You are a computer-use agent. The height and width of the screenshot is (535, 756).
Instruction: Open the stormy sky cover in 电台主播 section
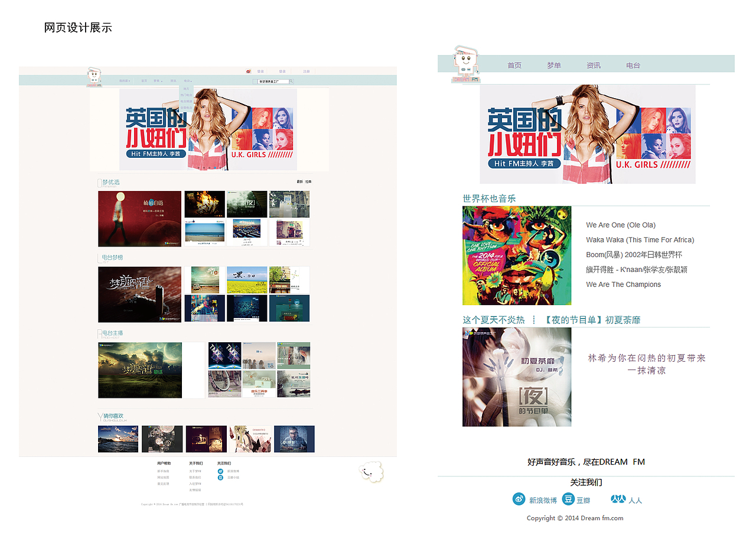140,370
